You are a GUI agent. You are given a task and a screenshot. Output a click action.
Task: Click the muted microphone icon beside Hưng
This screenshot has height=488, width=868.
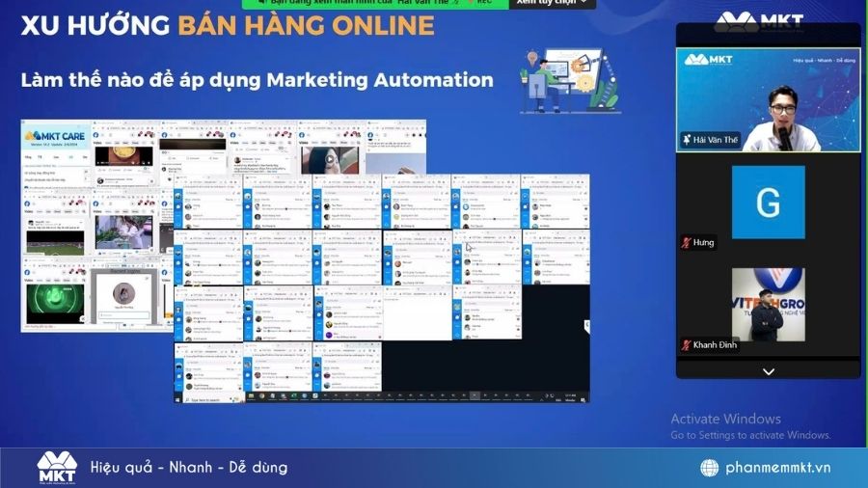pos(687,242)
